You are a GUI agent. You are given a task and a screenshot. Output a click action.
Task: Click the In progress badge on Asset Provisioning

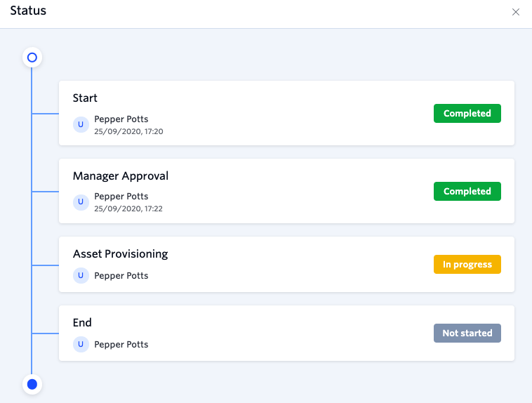(467, 264)
